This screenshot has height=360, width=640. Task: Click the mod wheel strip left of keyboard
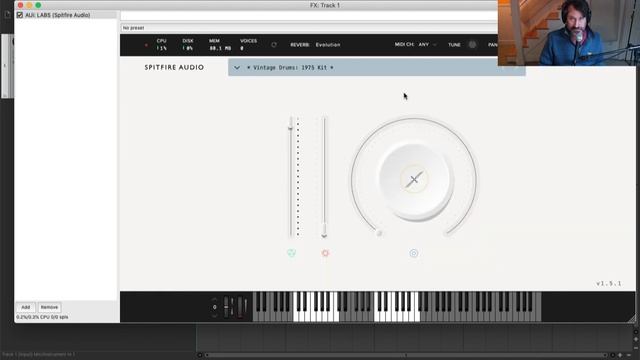(240, 307)
